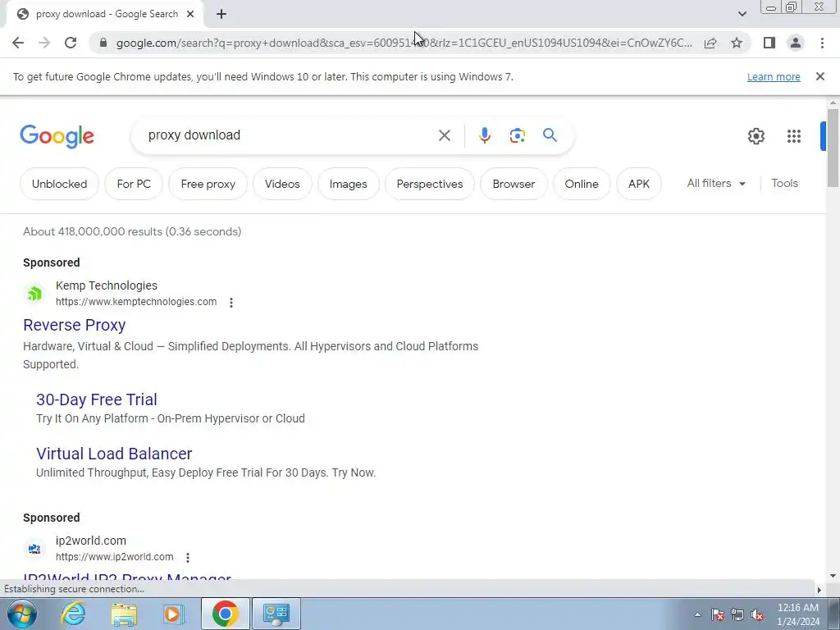The image size is (840, 630).
Task: View site security lock info
Action: [103, 43]
